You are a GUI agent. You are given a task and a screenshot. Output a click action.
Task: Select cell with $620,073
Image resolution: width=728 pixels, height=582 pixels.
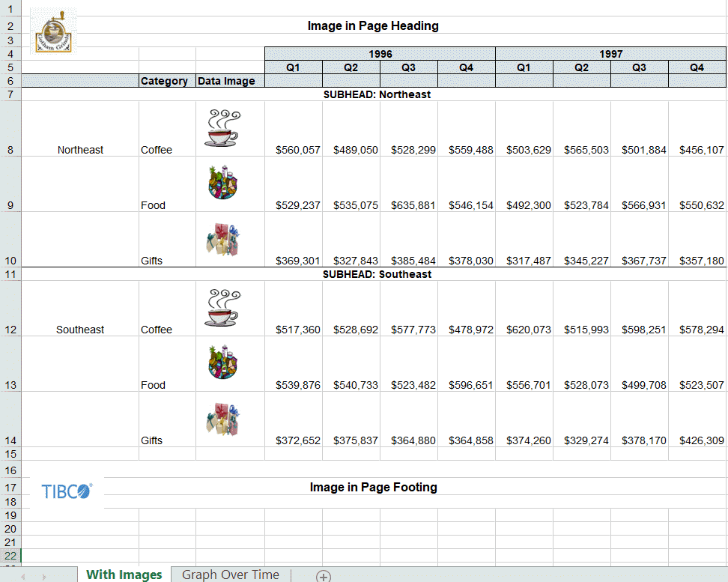point(524,309)
